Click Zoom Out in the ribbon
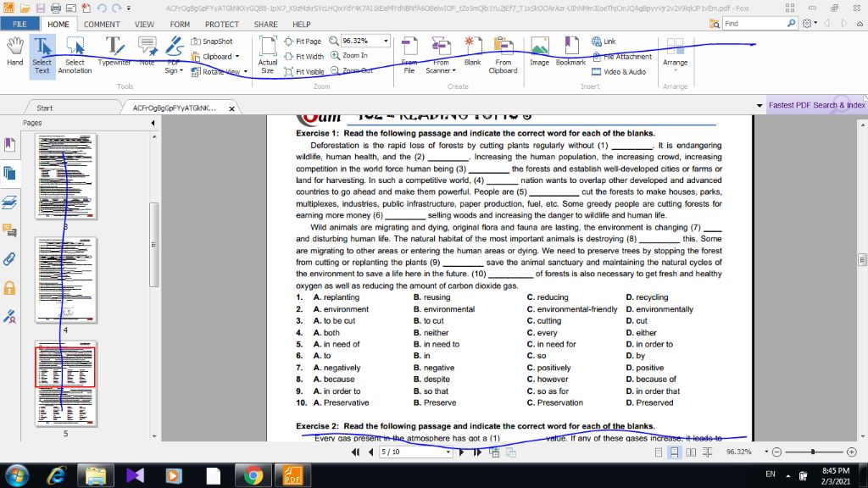 (x=352, y=70)
